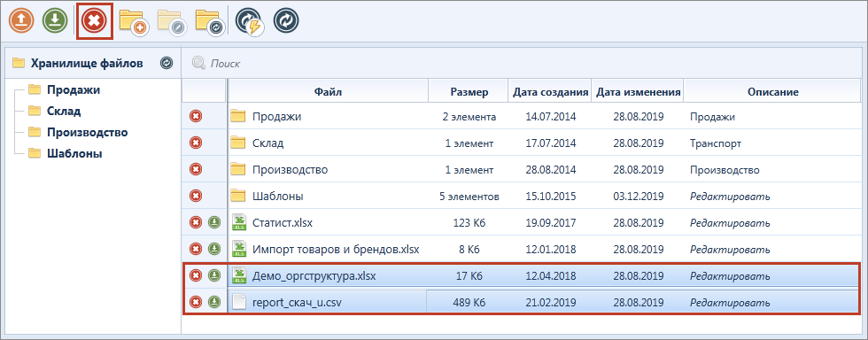Delete the Статист.xlsx file
Viewport: 868px width, 340px height.
196,222
